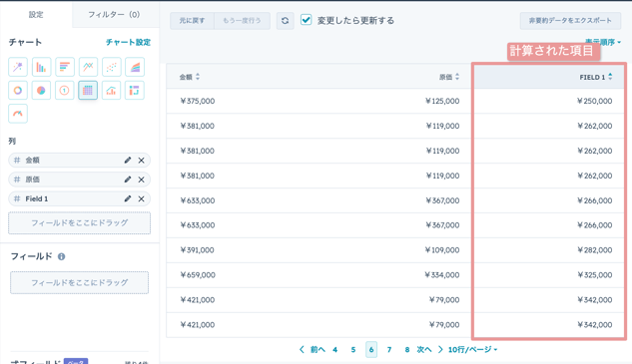Switch to the フィルター (0) tab

tap(114, 15)
